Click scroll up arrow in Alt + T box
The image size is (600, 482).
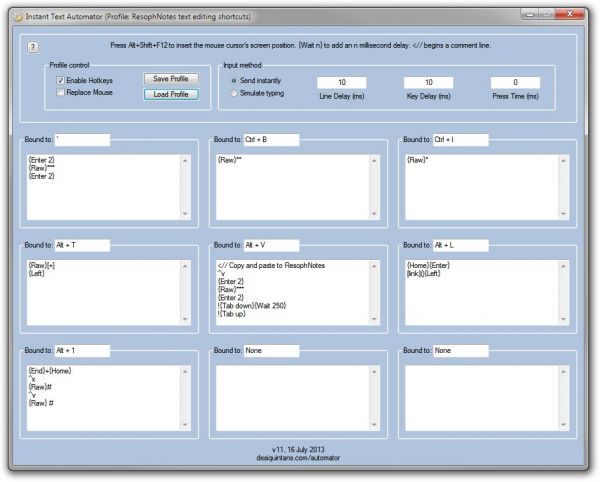point(185,266)
